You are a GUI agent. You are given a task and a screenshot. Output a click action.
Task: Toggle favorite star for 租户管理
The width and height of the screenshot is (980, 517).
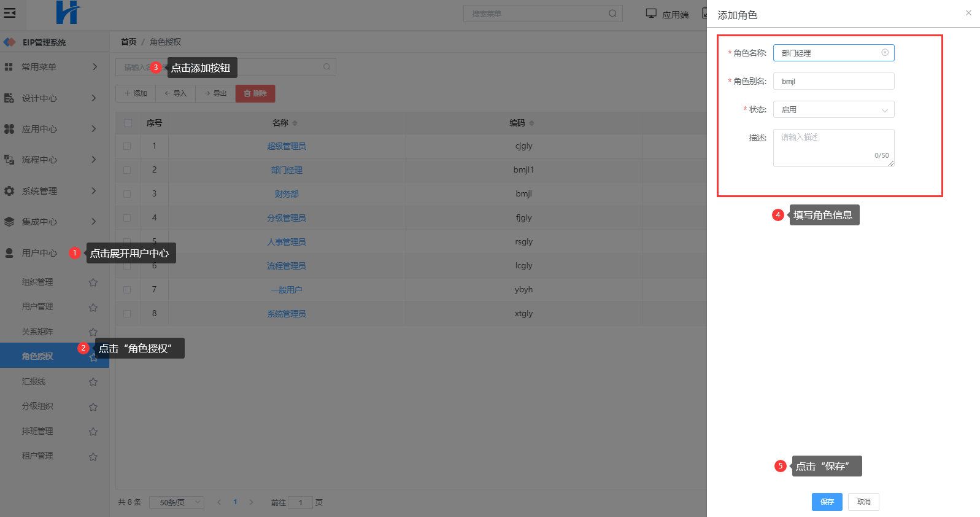coord(93,456)
